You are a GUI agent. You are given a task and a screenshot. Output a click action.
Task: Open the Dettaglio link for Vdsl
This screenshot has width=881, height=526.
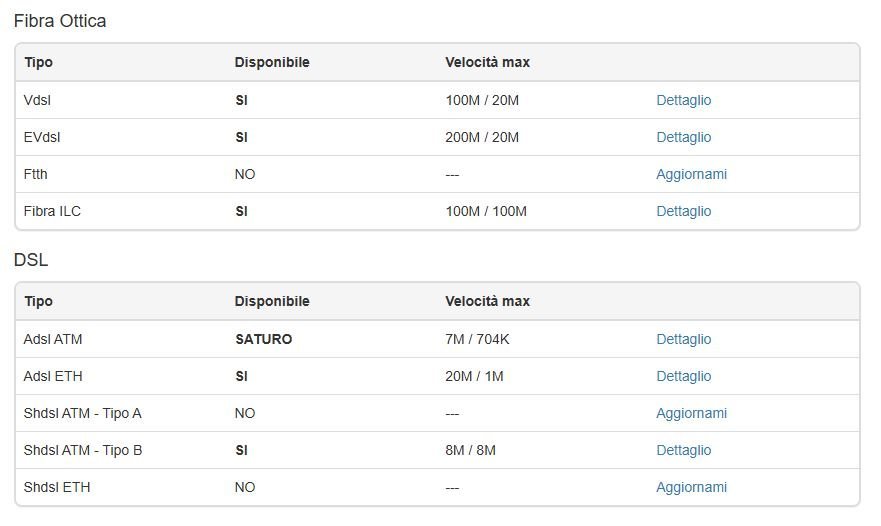click(x=683, y=100)
